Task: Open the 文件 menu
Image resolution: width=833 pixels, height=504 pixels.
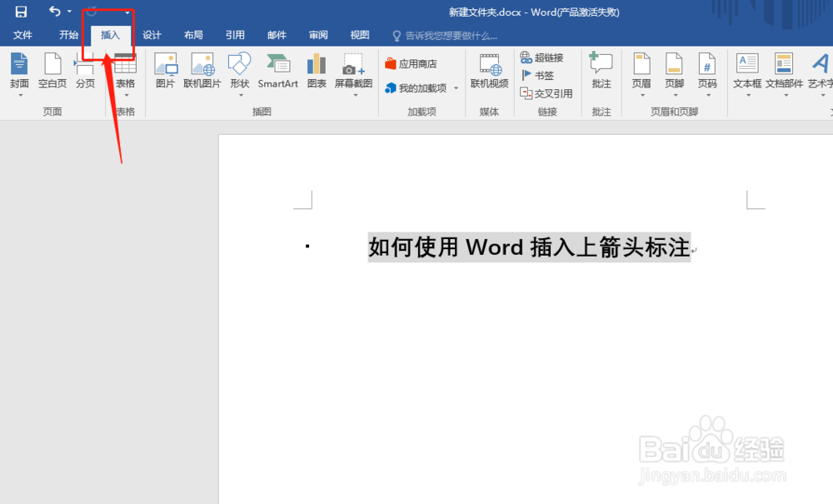Action: pyautogui.click(x=22, y=35)
